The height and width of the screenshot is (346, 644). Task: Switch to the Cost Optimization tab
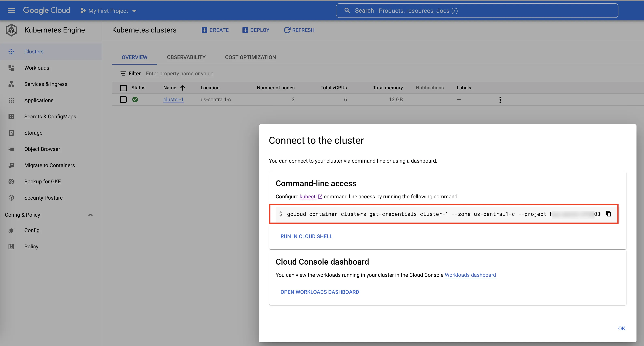click(250, 57)
